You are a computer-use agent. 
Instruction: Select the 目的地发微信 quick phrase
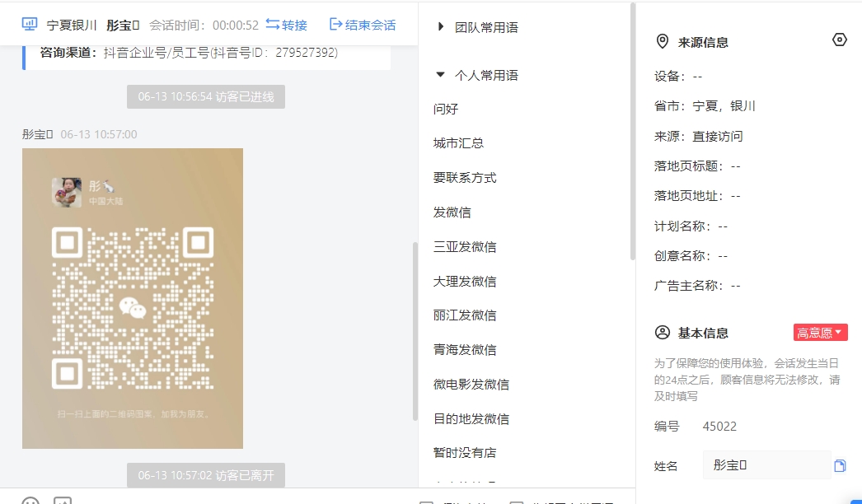coord(471,419)
